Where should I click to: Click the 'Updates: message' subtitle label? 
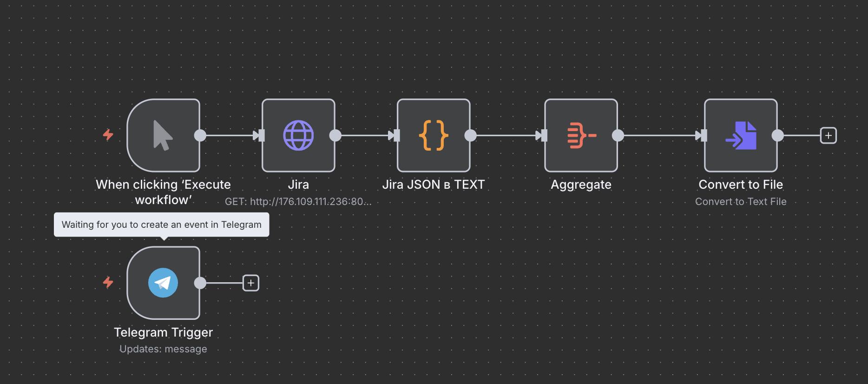tap(163, 349)
